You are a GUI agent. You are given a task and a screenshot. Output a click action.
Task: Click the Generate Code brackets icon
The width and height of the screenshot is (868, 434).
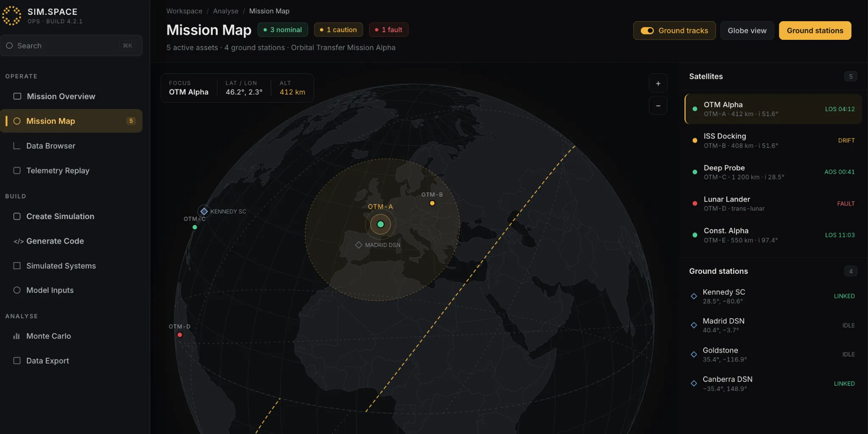(18, 241)
